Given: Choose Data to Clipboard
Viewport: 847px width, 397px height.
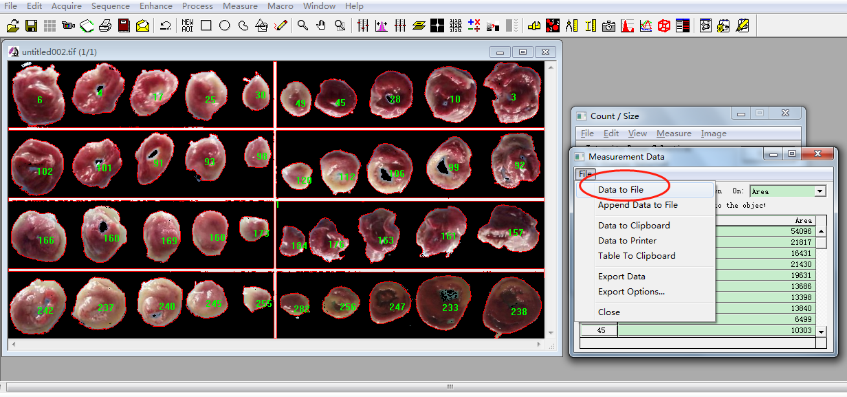Looking at the screenshot, I should pos(645,225).
